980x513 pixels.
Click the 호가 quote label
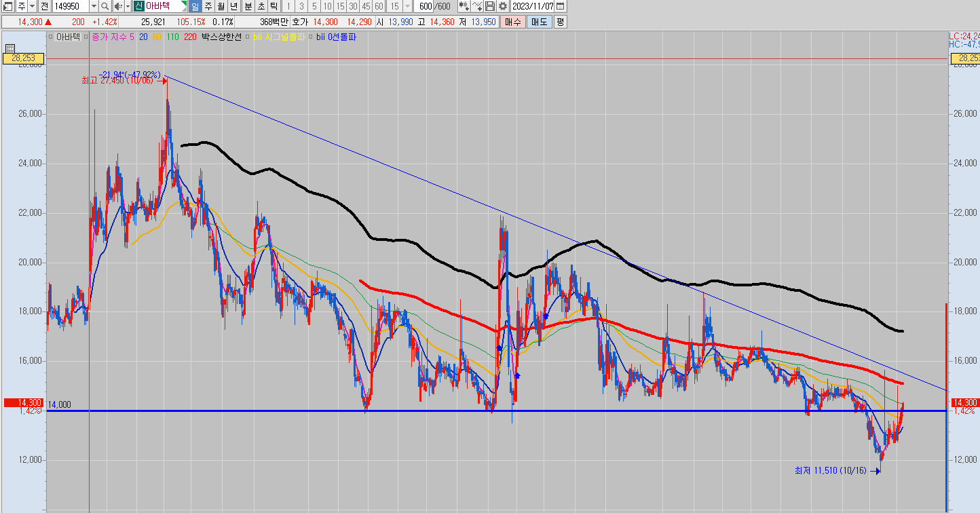pyautogui.click(x=299, y=22)
